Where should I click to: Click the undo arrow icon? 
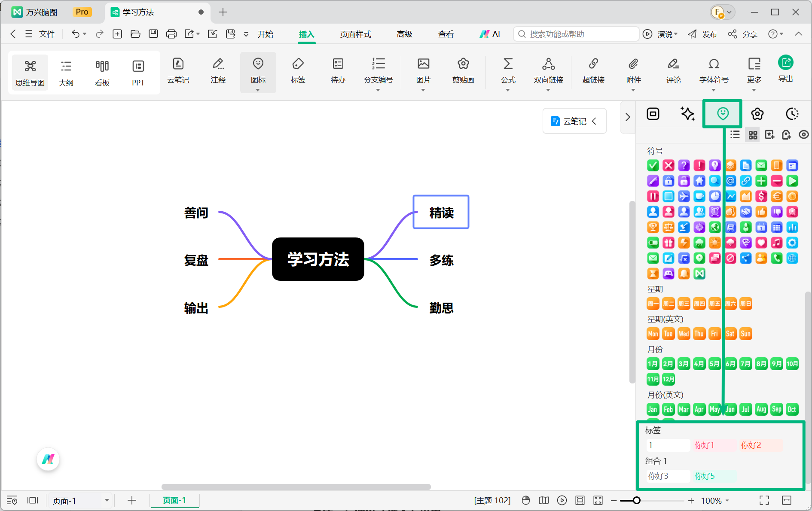(x=75, y=34)
